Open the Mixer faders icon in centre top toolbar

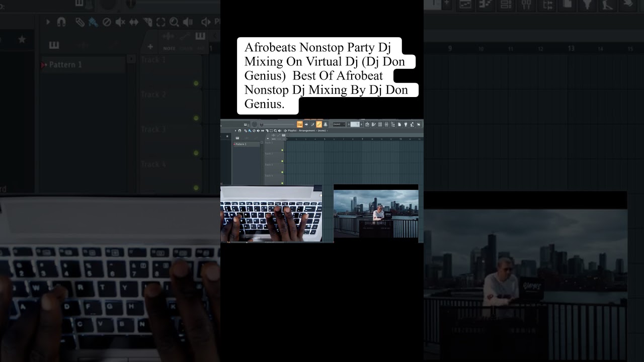(386, 124)
